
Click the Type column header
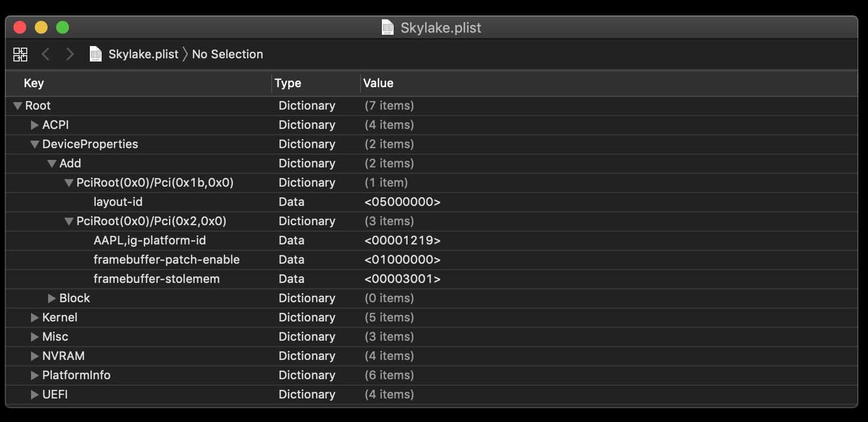click(288, 83)
